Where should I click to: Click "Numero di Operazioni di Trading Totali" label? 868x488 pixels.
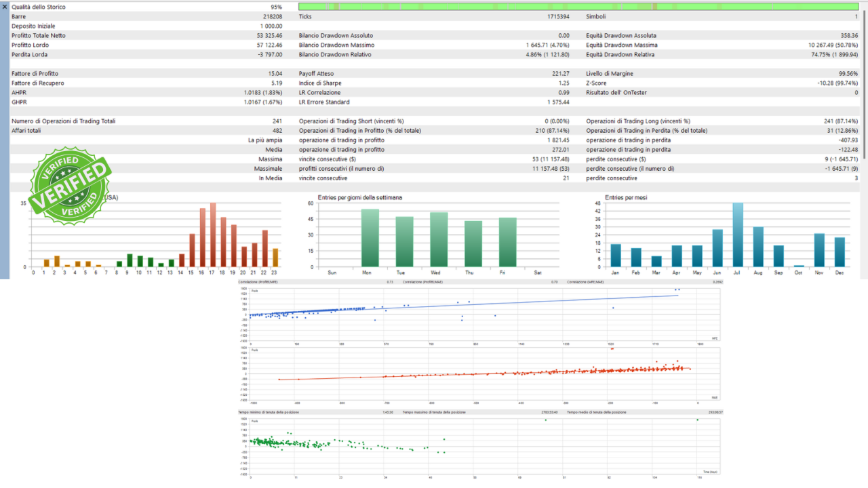coord(64,121)
